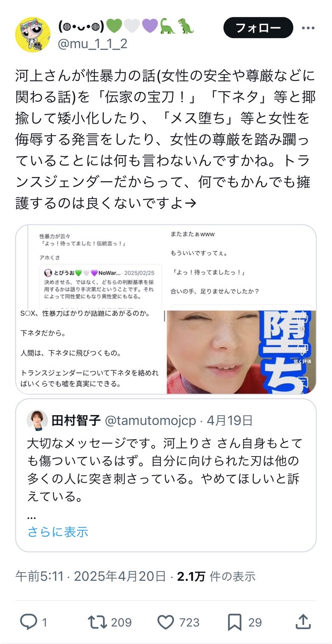
Task: Open the @mu_1_1_2 profile avatar
Action: (33, 34)
